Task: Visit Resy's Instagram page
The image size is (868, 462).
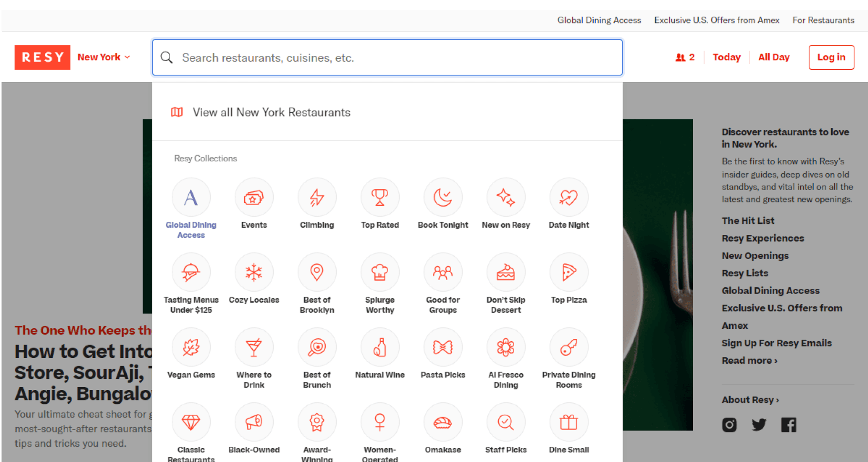Action: tap(729, 424)
